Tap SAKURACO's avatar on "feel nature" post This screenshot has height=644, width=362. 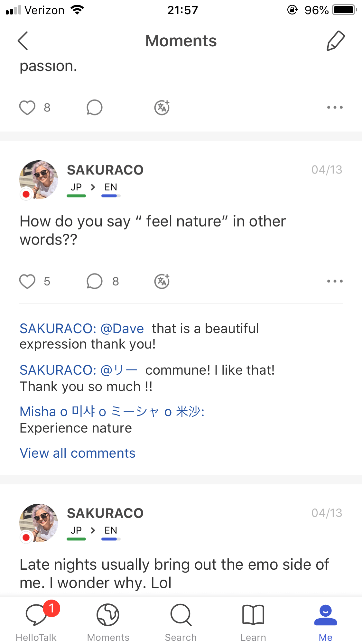[x=39, y=180]
